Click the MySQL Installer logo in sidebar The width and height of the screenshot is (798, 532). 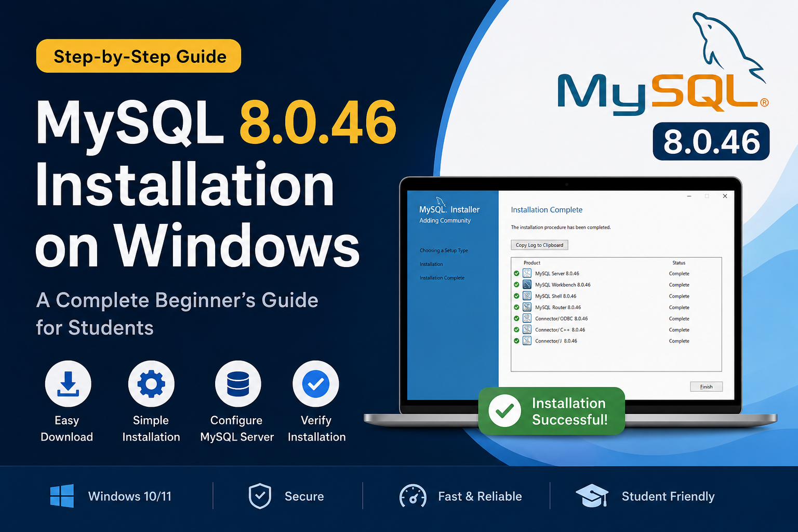pos(449,207)
